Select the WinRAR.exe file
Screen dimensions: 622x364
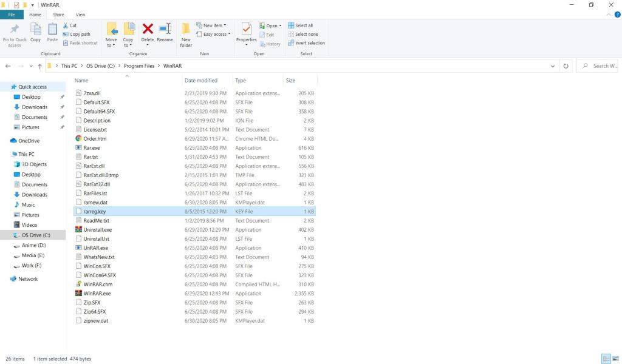tap(97, 294)
